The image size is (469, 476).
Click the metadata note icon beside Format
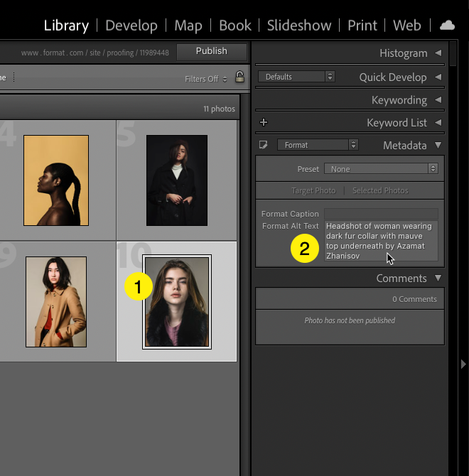pyautogui.click(x=264, y=145)
